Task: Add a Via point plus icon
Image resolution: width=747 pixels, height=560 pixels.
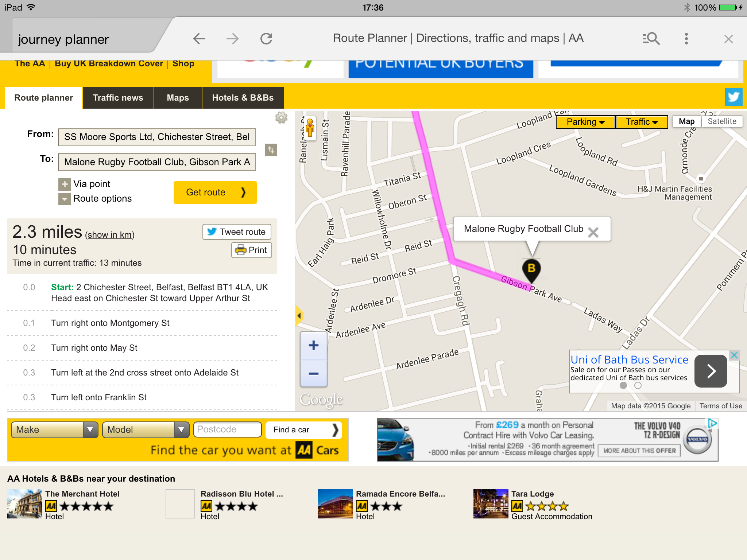Action: (65, 184)
